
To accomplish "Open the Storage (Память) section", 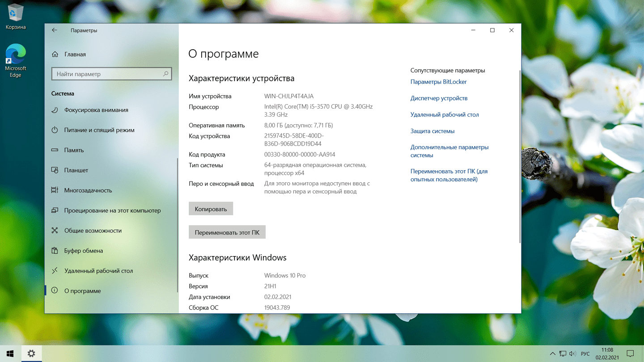I will point(74,150).
